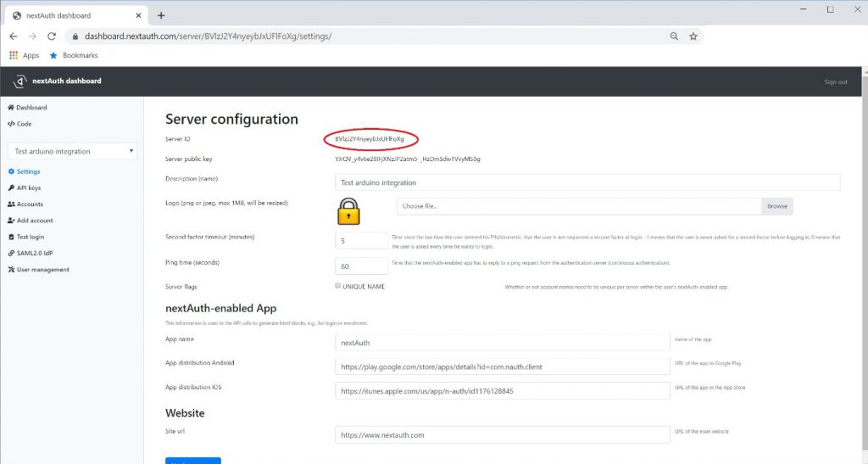Click the Accounts people icon
The width and height of the screenshot is (868, 464).
point(11,204)
